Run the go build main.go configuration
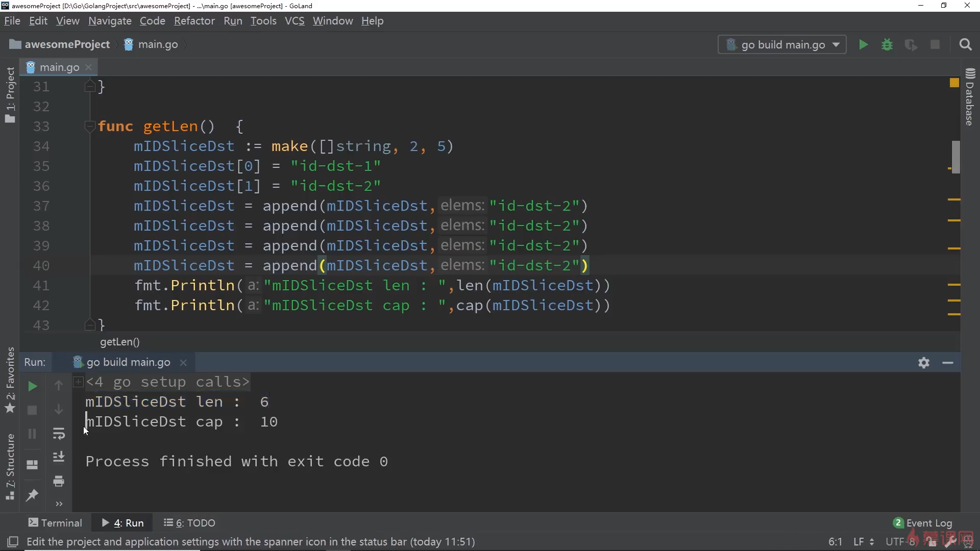This screenshot has height=551, width=980. click(x=863, y=45)
